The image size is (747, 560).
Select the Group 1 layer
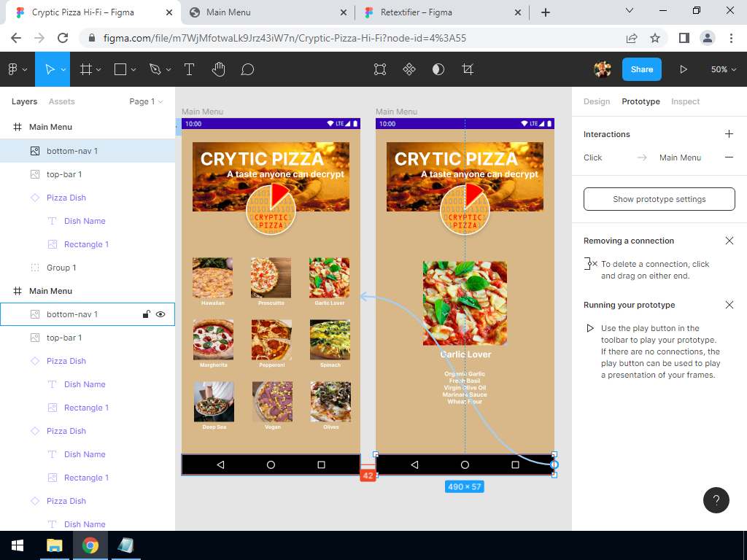[x=88, y=268]
